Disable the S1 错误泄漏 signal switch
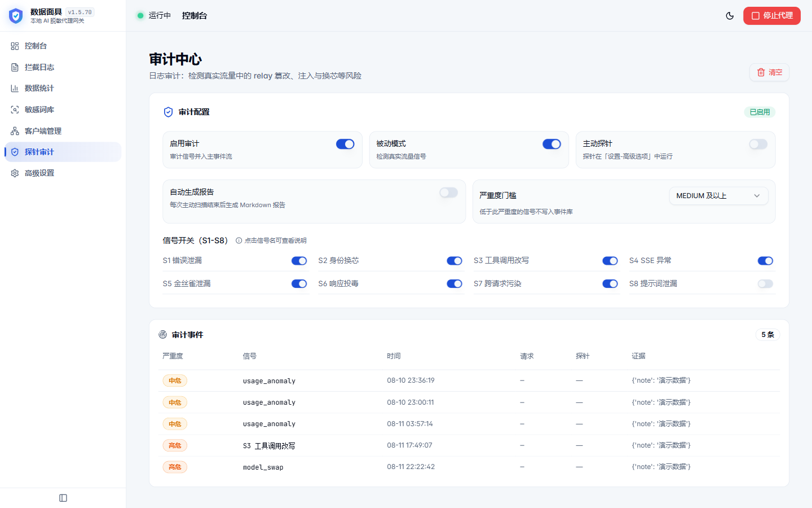This screenshot has width=812, height=508. (x=299, y=261)
